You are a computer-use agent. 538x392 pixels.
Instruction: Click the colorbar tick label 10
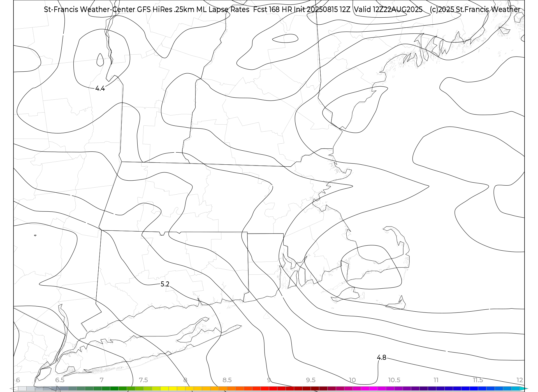pos(352,380)
